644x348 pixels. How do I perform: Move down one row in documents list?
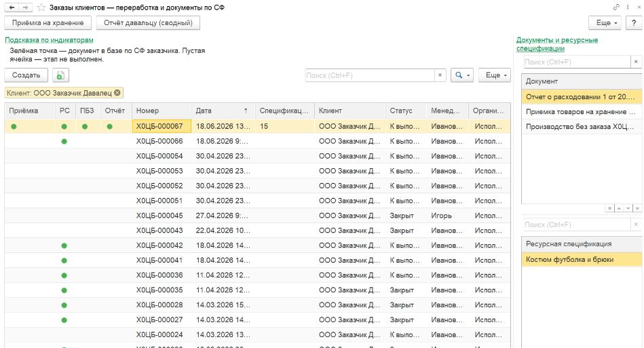click(628, 208)
